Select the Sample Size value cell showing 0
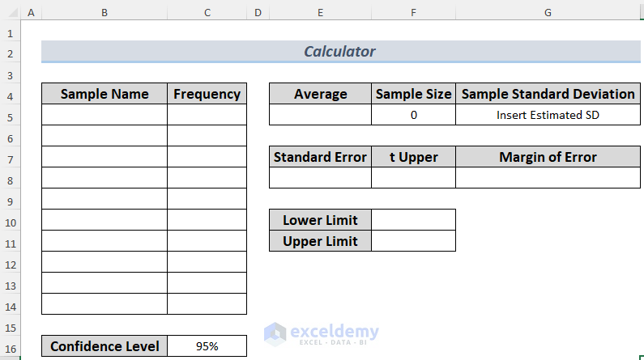 413,115
